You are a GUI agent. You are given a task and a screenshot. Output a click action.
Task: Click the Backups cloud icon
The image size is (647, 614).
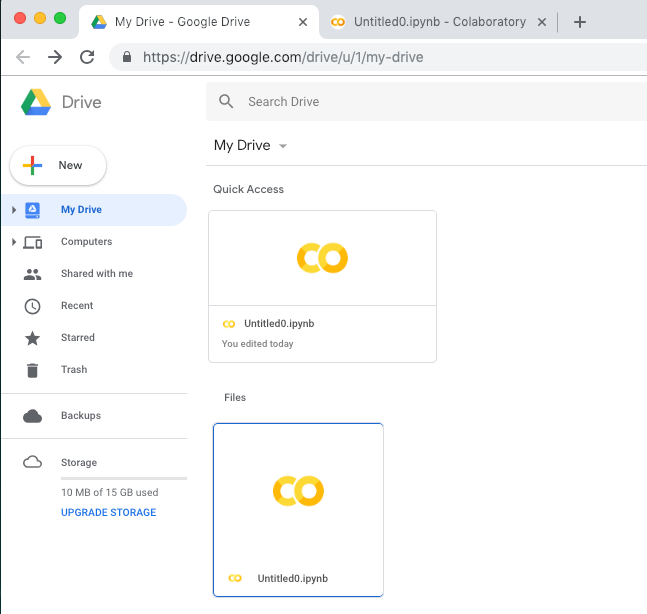pos(32,416)
